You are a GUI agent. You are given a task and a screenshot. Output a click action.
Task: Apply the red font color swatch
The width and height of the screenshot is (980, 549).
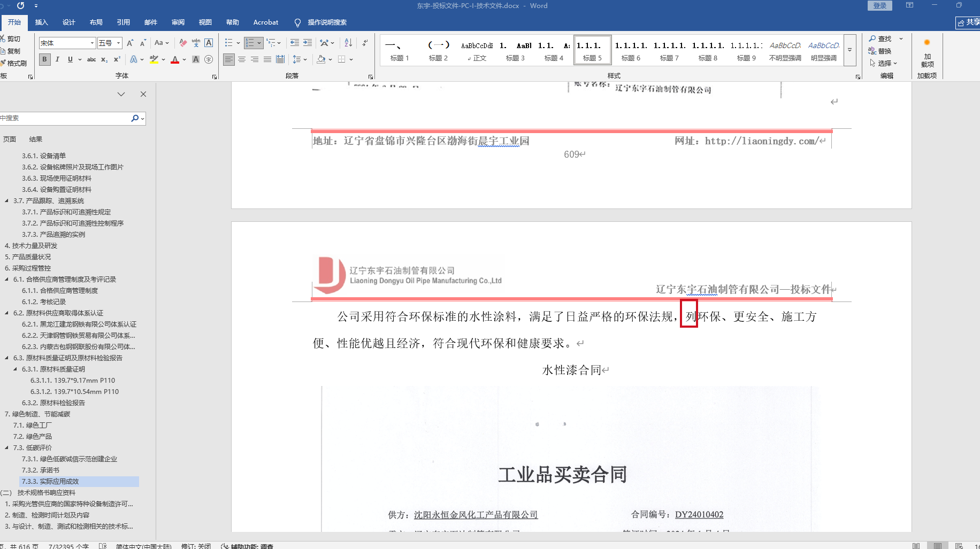click(x=174, y=59)
